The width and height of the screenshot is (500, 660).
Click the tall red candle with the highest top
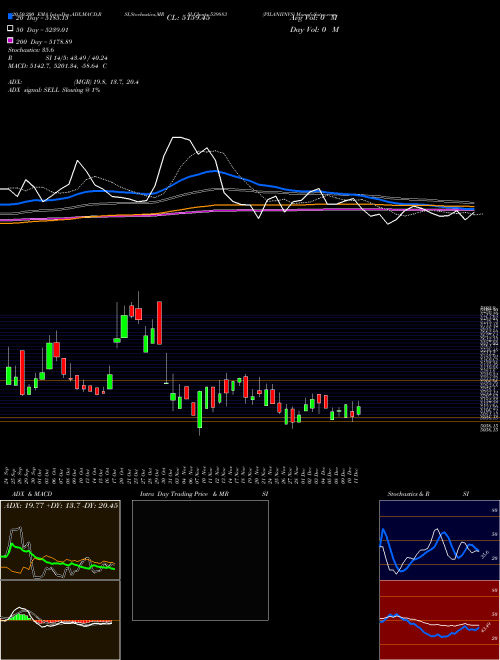[160, 322]
